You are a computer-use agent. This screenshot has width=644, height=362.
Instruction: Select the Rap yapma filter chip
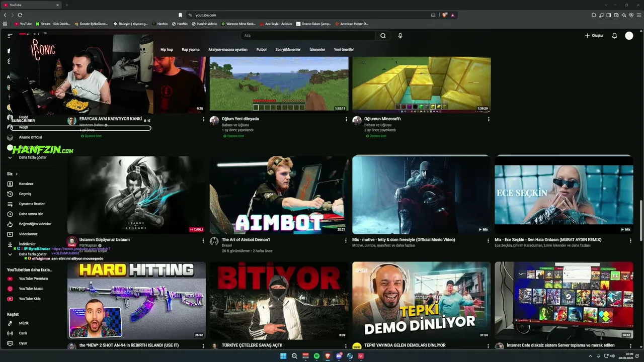point(191,50)
